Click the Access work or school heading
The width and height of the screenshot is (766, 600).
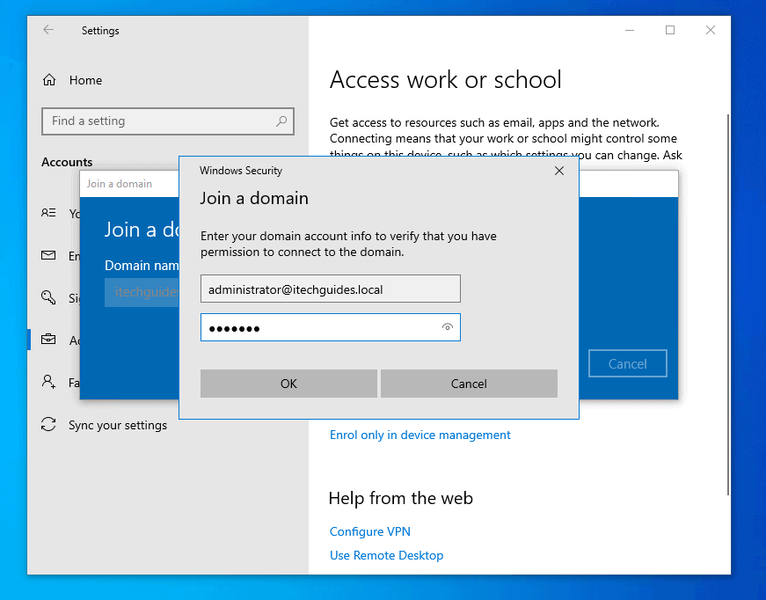[x=446, y=80]
